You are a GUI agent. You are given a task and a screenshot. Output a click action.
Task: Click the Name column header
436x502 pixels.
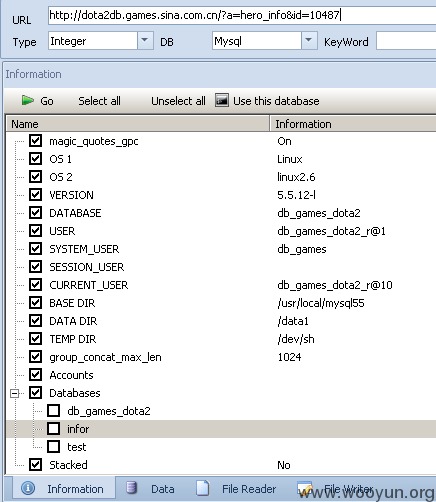coord(138,124)
